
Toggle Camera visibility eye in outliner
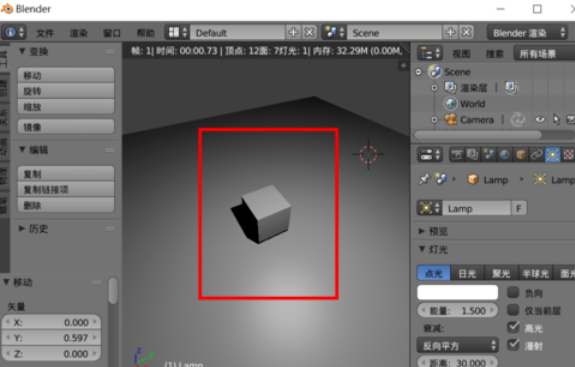pyautogui.click(x=540, y=120)
